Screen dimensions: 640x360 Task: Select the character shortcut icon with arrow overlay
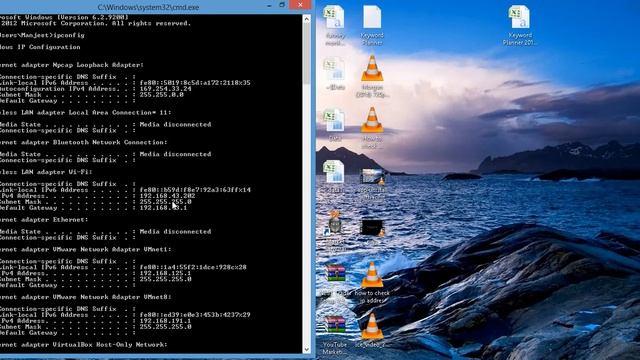[334, 223]
